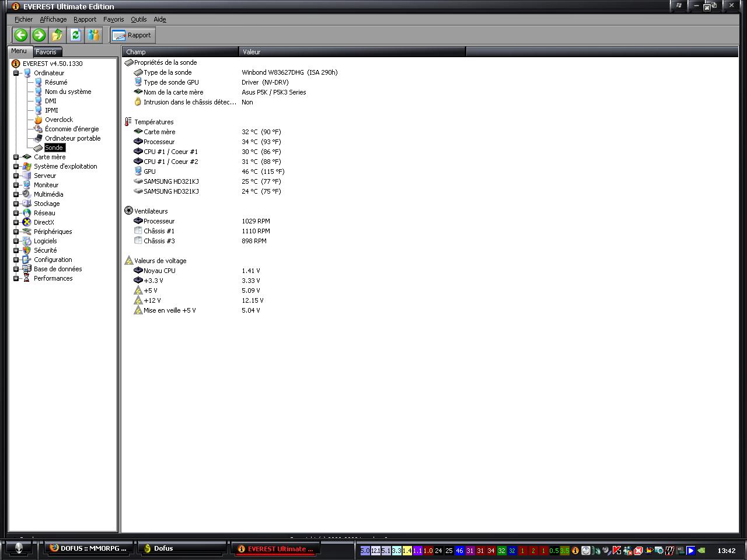Open the Rapport menu in menu bar

tap(85, 19)
